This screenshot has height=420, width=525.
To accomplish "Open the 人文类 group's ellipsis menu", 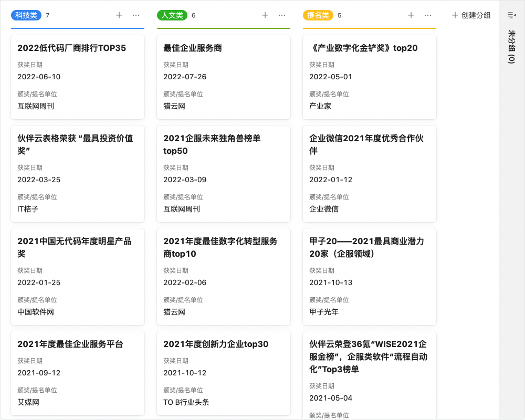I will tap(282, 15).
